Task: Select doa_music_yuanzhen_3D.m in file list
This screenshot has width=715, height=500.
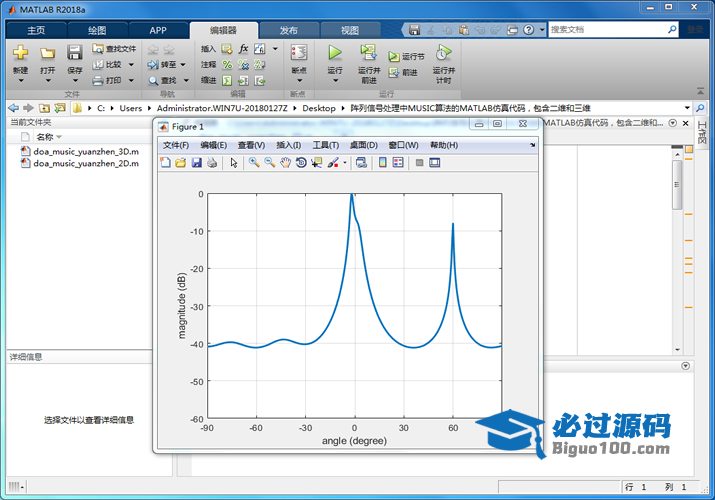Action: [85, 151]
